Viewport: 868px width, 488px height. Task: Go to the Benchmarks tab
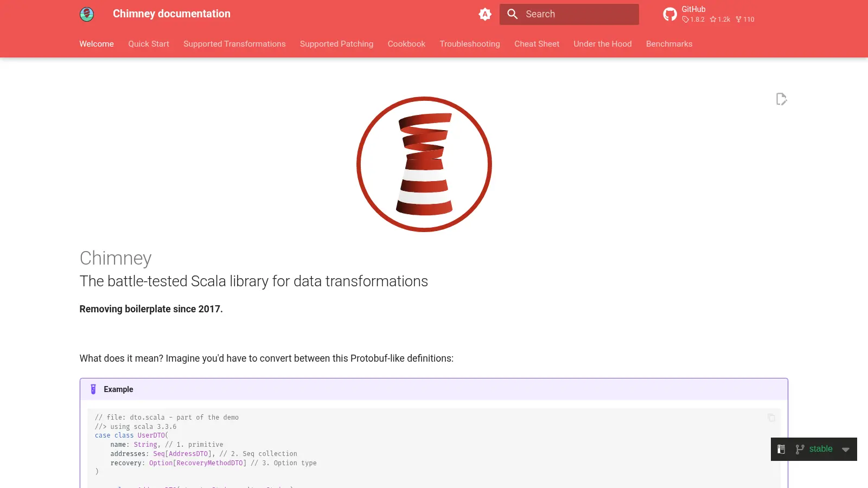669,44
